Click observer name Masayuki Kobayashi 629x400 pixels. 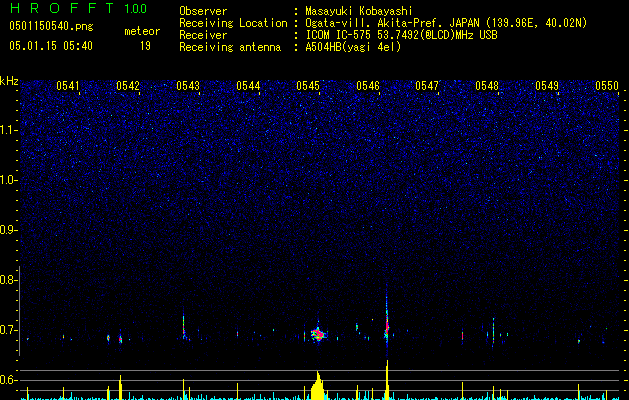tap(359, 11)
